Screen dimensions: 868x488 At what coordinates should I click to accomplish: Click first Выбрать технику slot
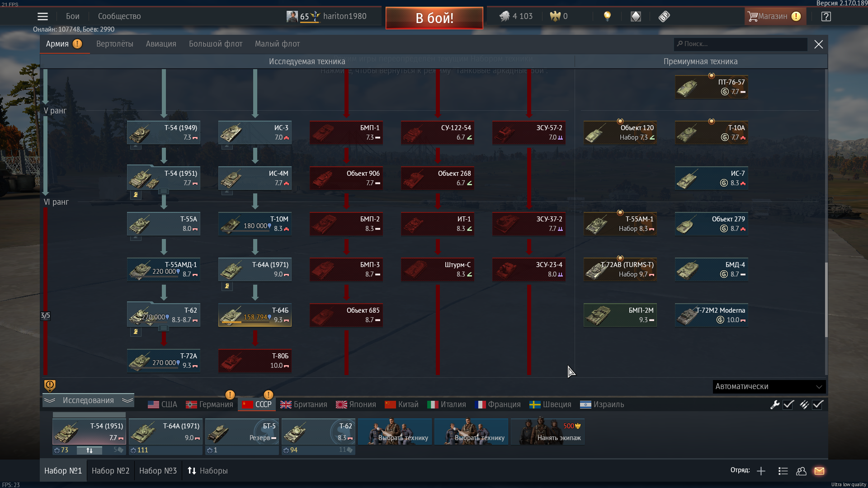(395, 432)
